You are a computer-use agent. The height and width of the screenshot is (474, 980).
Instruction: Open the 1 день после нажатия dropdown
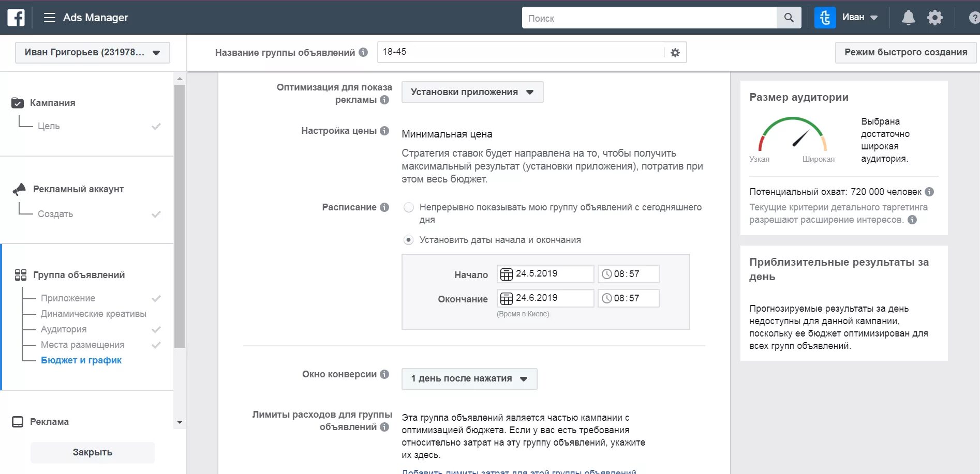tap(469, 378)
